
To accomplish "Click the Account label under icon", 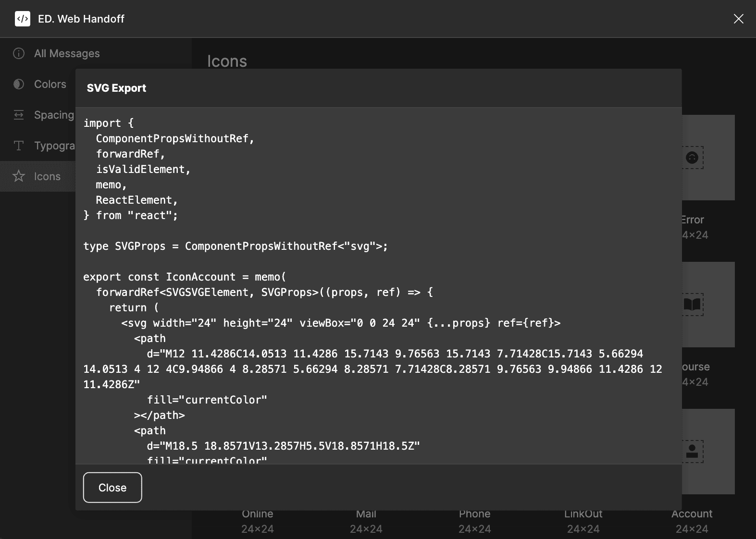I will [x=692, y=514].
